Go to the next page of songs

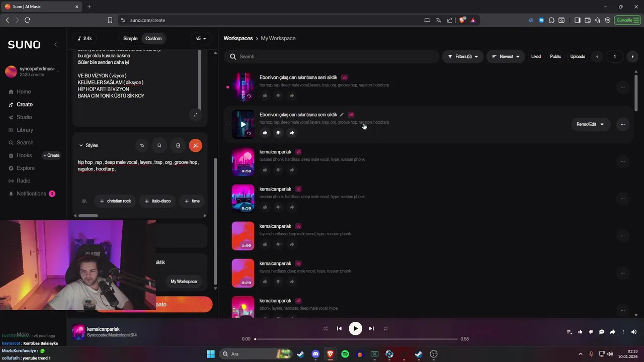[x=632, y=57]
